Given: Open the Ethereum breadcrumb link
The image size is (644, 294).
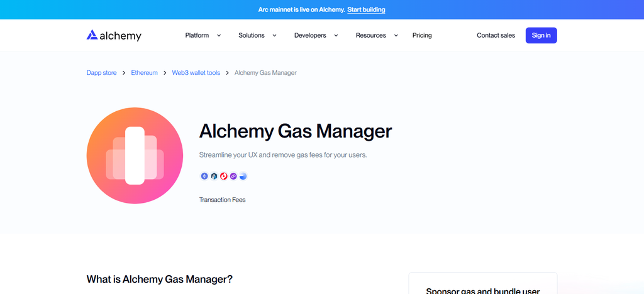Looking at the screenshot, I should (144, 73).
